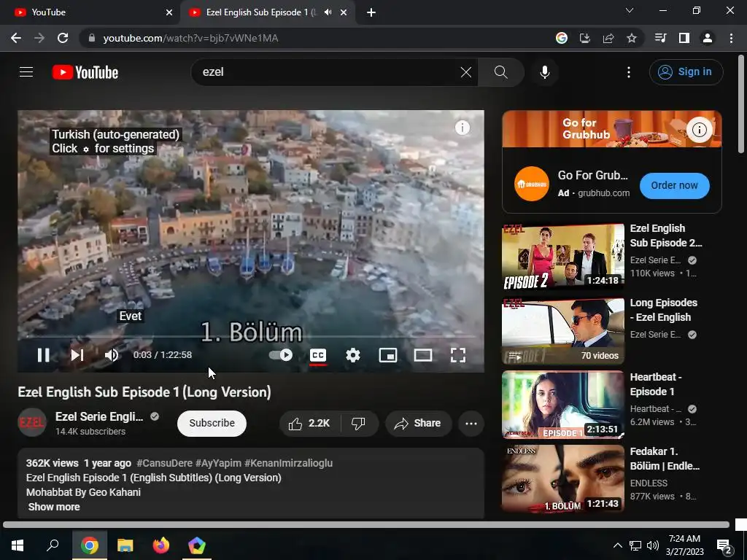Screen dimensions: 747x560
Task: Turn off autoplay toggle
Action: point(281,355)
